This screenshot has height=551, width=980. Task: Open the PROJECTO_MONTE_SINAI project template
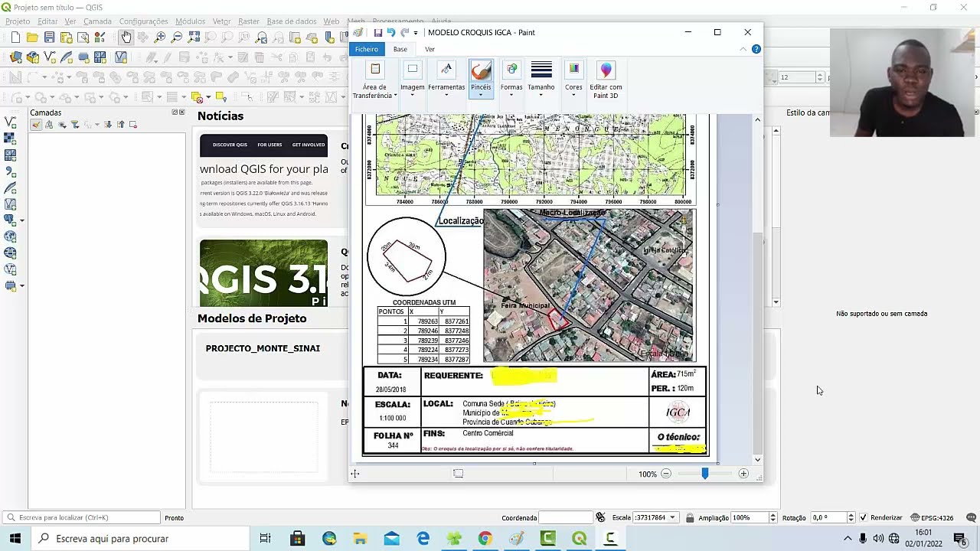(263, 348)
